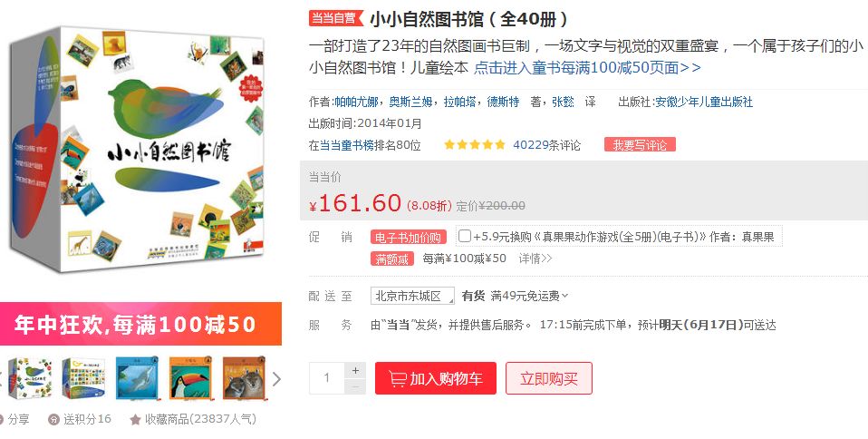This screenshot has width=868, height=439.
Task: Show next thumbnails with right arrow
Action: (276, 379)
